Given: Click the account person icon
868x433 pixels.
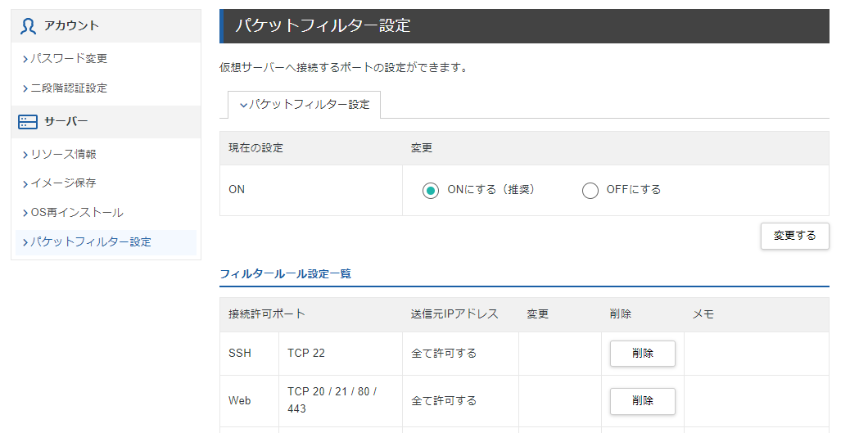Looking at the screenshot, I should (28, 26).
